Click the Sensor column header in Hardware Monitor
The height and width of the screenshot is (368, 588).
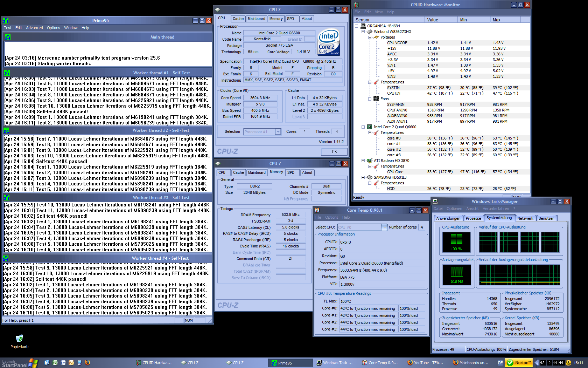(389, 20)
